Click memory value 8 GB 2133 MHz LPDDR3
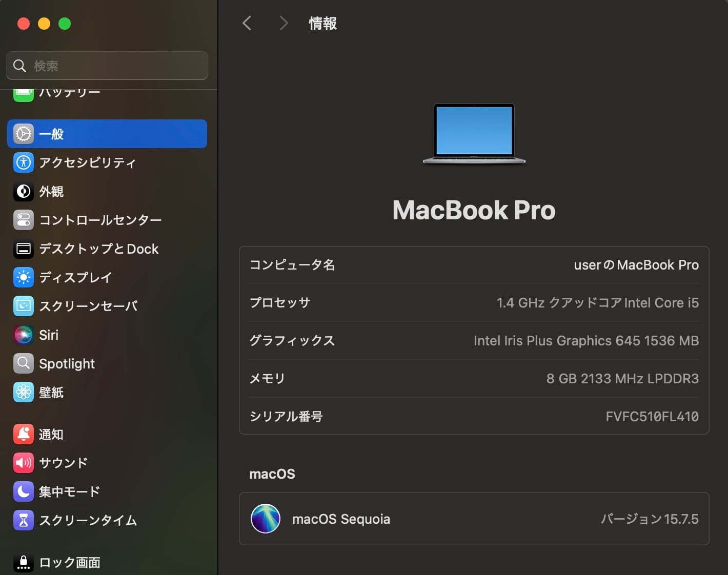 622,379
